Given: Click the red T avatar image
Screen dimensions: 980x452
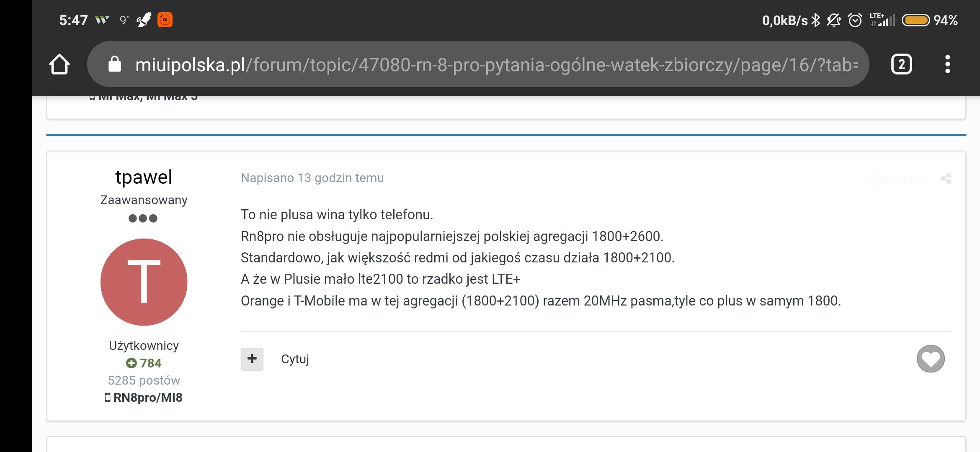Looking at the screenshot, I should pyautogui.click(x=144, y=282).
